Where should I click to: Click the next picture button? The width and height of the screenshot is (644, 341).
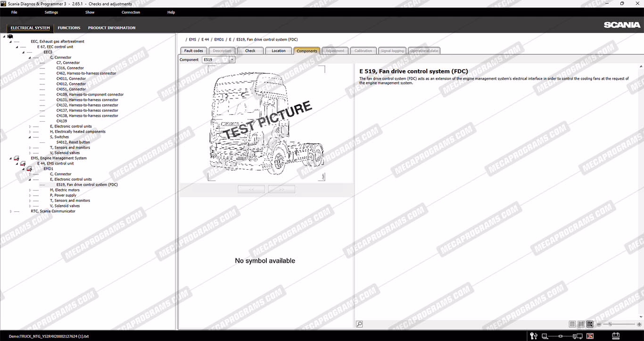pos(281,189)
